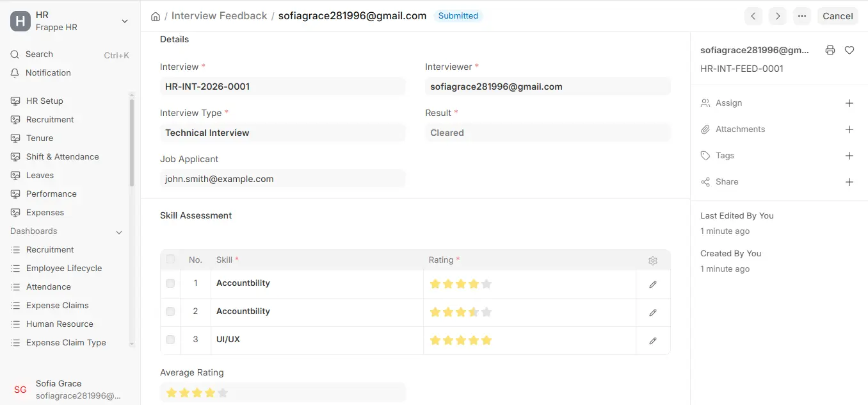This screenshot has height=405, width=868.
Task: Click the home icon in breadcrumb
Action: 156,16
